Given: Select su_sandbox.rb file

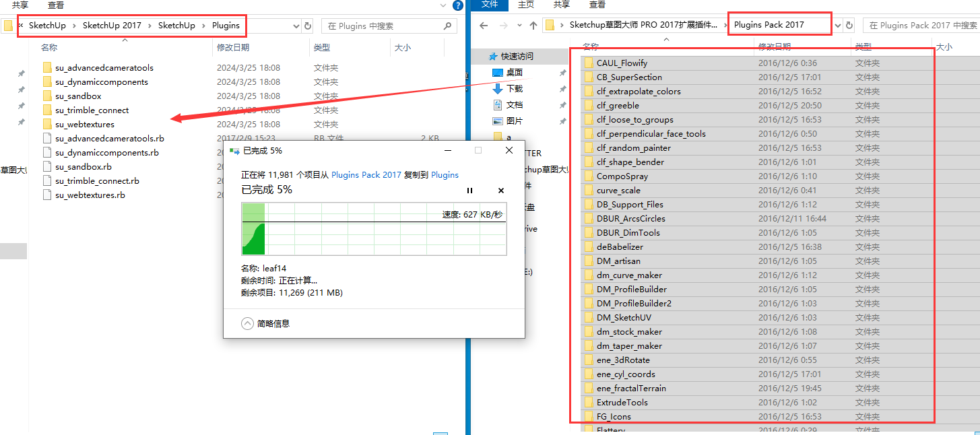Looking at the screenshot, I should coord(84,167).
